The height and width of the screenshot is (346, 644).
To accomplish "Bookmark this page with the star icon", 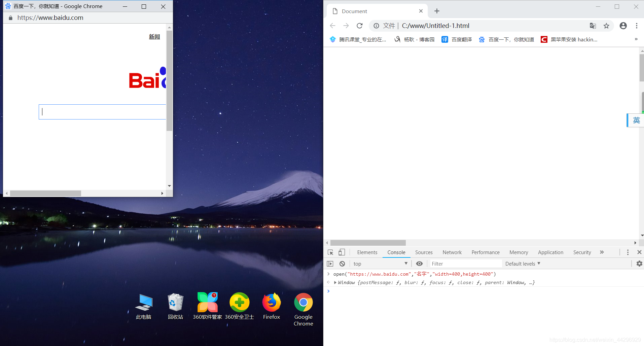I will point(606,26).
